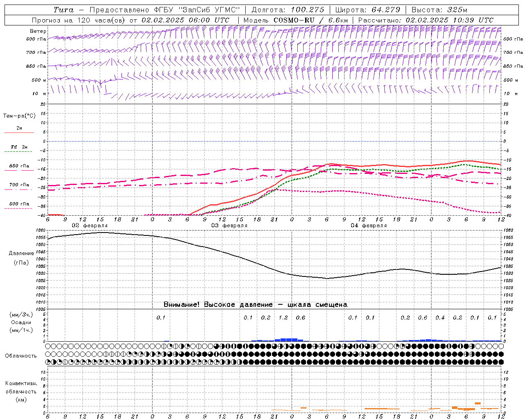The height and width of the screenshot is (420, 525).
Task: Select the 700 гПа temperature legend entry
Action: [x=19, y=185]
